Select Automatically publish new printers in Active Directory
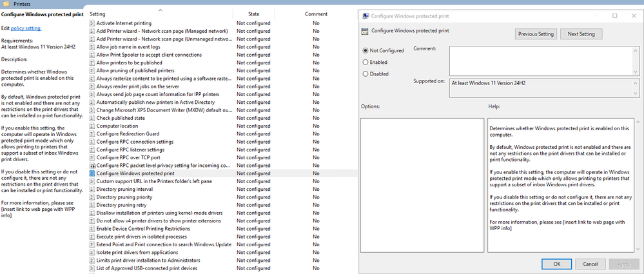This screenshot has width=644, height=274. point(222,103)
